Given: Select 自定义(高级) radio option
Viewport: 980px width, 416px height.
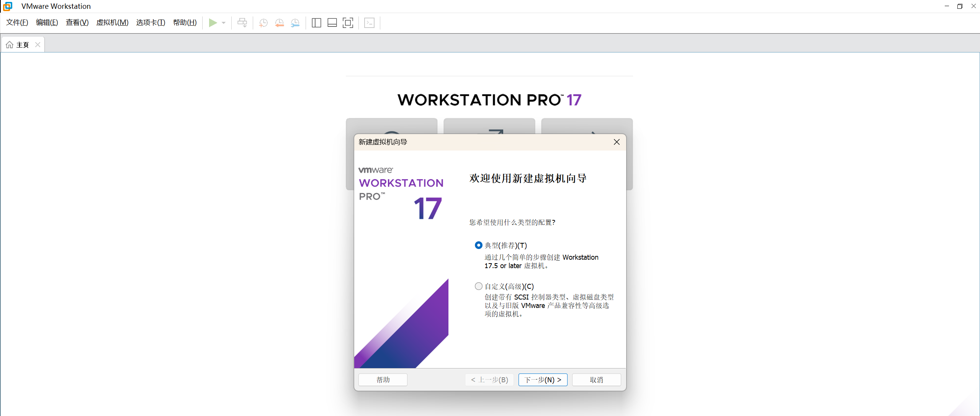Looking at the screenshot, I should [478, 286].
